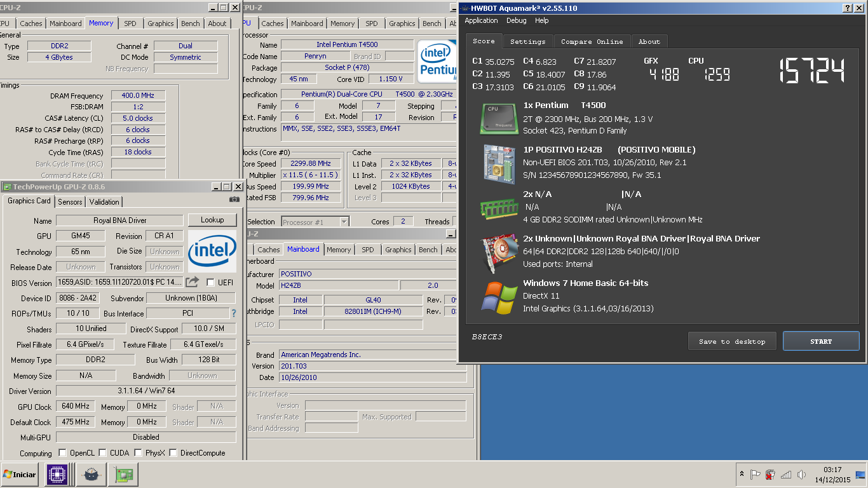Screen dimensions: 868x488
Task: Open the Validation tab in GPU-Z
Action: 104,201
